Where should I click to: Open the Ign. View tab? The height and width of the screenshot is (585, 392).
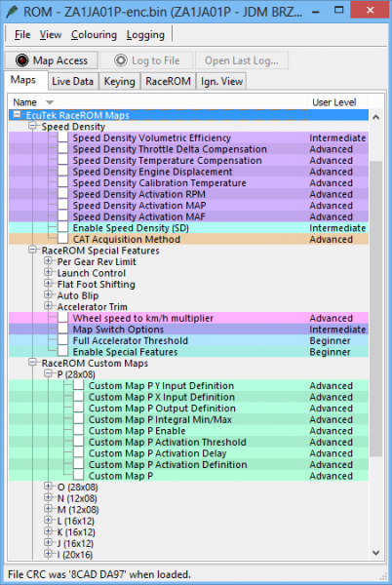222,81
